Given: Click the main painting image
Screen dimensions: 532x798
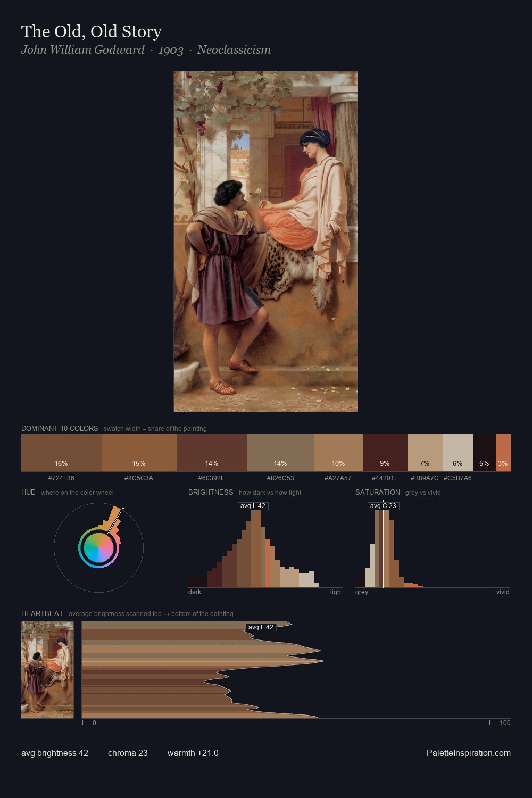Looking at the screenshot, I should pos(265,242).
